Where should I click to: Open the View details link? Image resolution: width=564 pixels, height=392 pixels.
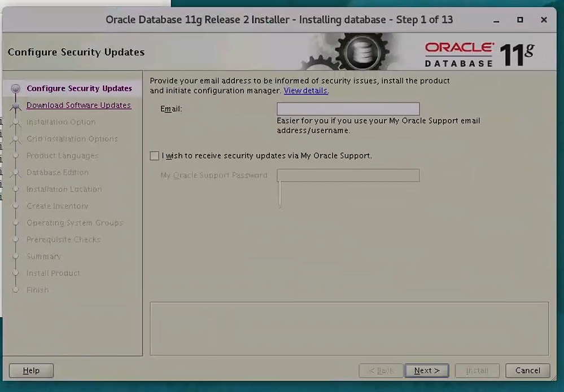(305, 91)
